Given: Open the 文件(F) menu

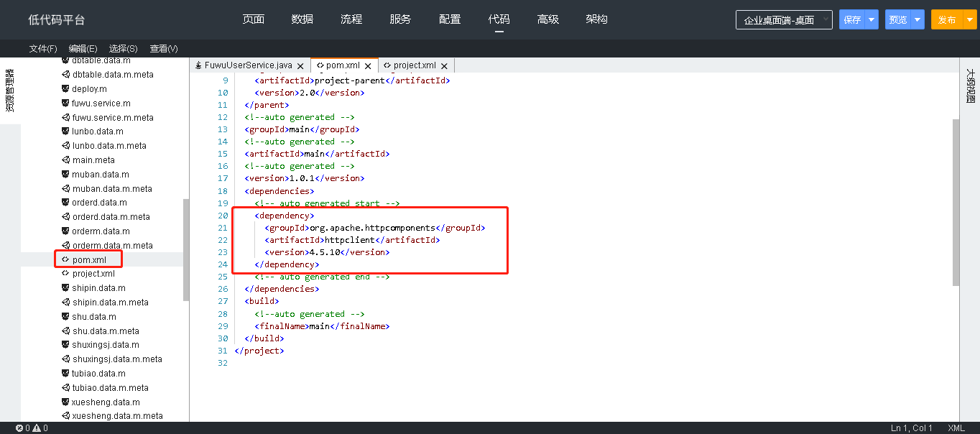Looking at the screenshot, I should click(43, 48).
